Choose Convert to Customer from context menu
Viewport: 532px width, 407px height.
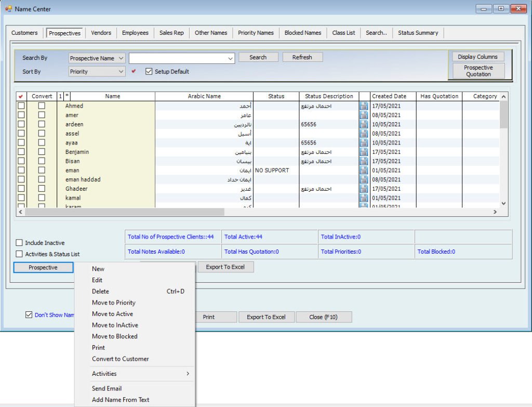click(x=121, y=359)
